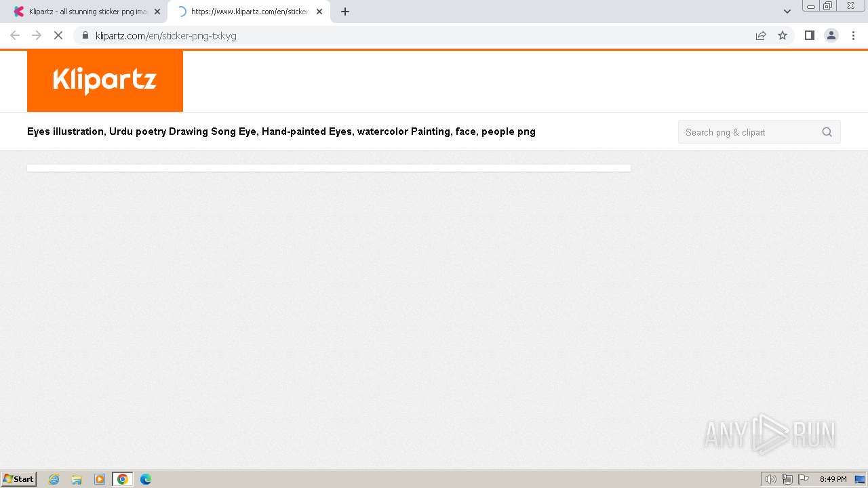
Task: Launch Internet Explorer from taskbar
Action: point(54,479)
